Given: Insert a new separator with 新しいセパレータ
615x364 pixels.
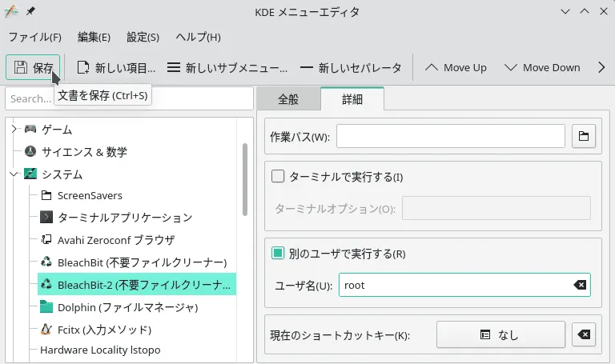Looking at the screenshot, I should tap(351, 68).
